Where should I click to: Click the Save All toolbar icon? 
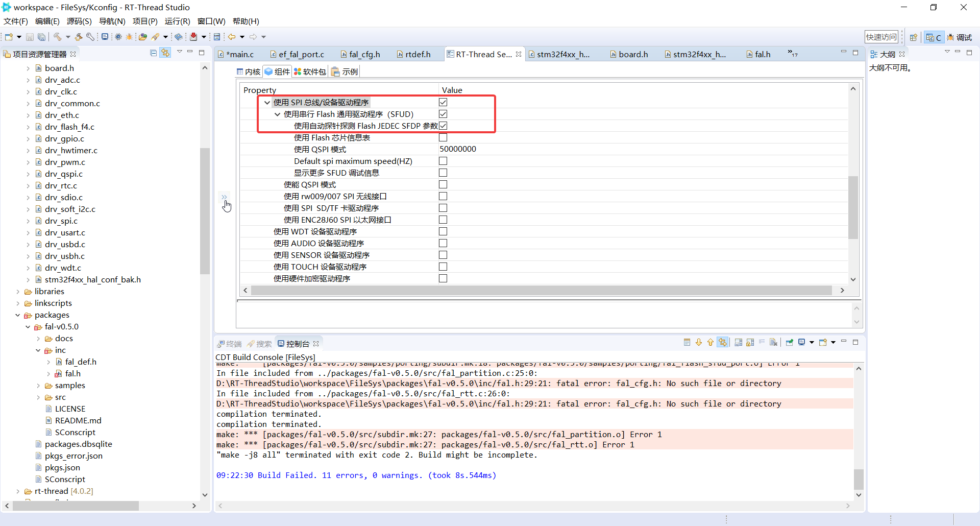[41, 36]
